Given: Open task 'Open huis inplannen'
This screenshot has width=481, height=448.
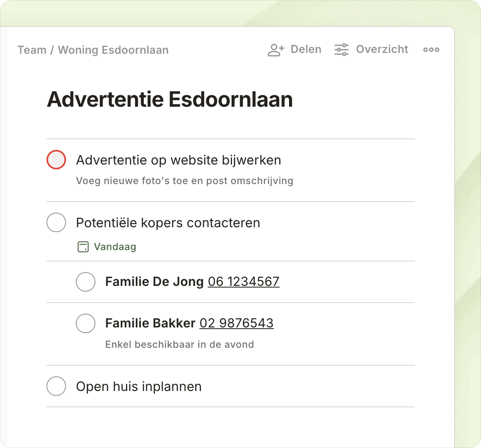Looking at the screenshot, I should click(x=139, y=387).
